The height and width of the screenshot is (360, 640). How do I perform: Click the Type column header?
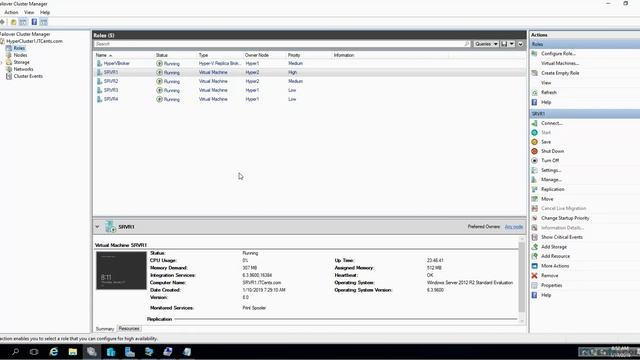[203, 55]
